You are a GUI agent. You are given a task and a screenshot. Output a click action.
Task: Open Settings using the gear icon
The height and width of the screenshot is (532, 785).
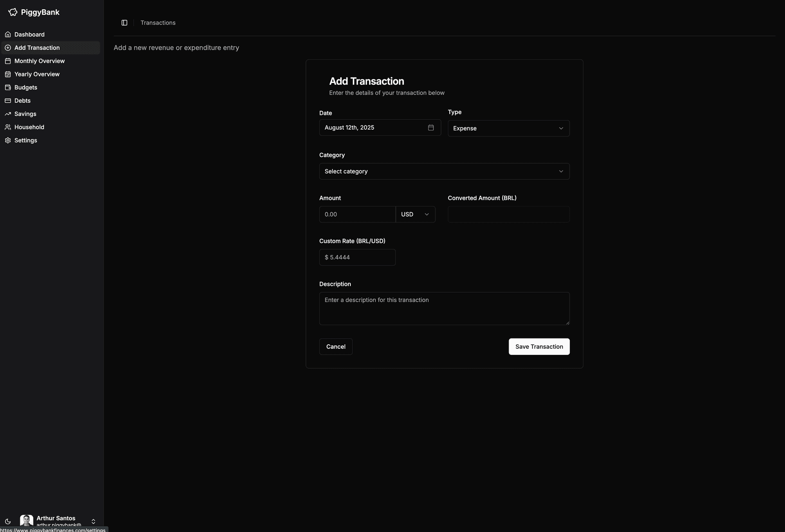tap(8, 140)
